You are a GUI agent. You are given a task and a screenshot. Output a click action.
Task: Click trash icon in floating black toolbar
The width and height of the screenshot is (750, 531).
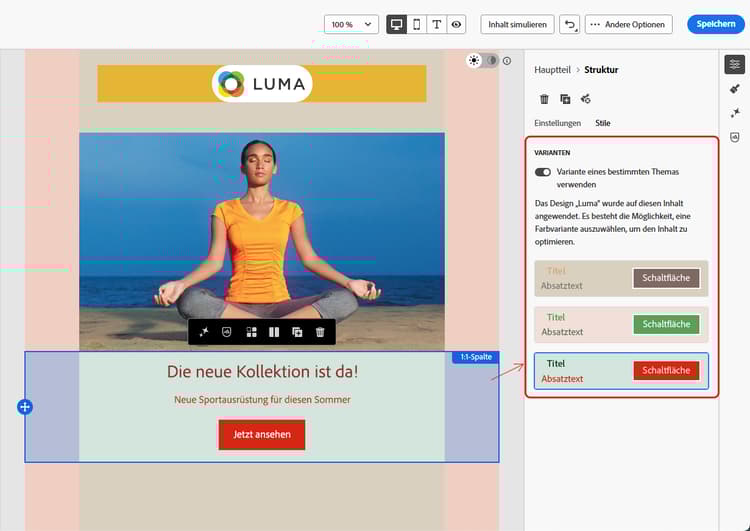tap(320, 332)
